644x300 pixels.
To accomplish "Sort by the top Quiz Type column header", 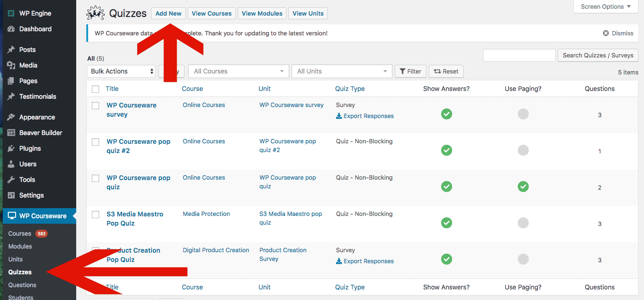I will point(350,89).
